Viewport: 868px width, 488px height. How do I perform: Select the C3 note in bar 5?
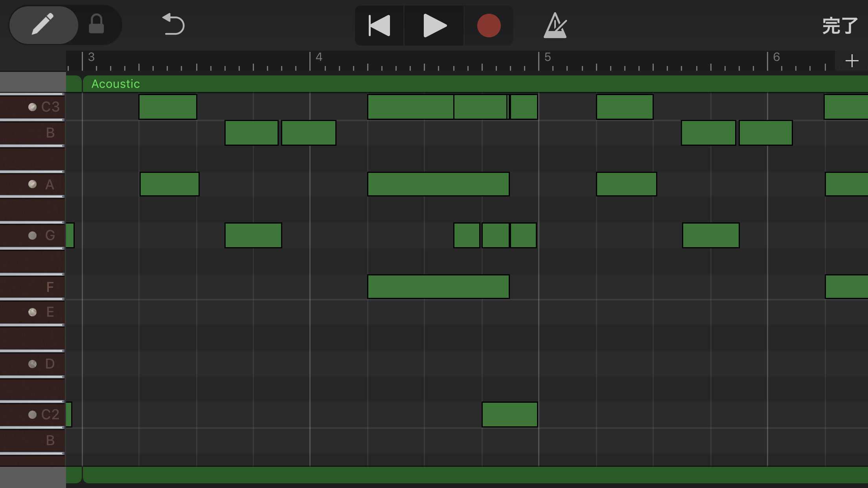625,107
